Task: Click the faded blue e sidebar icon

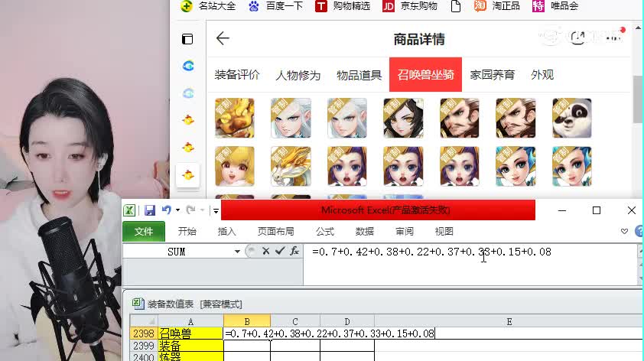Action: coord(188,93)
